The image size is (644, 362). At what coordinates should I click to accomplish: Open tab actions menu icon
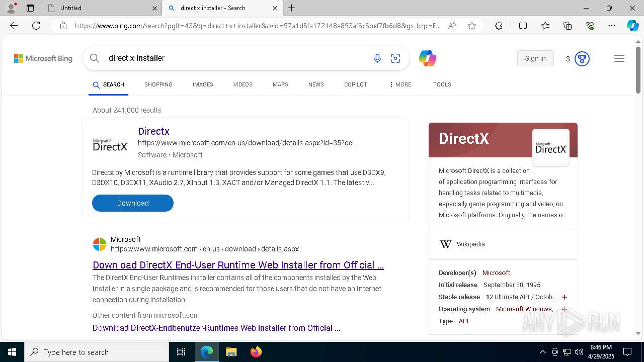(30, 8)
